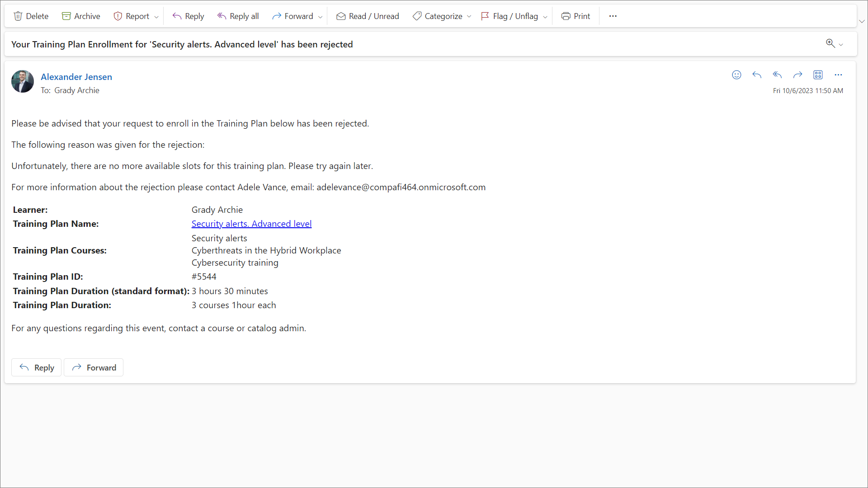The image size is (868, 488).
Task: Print the email using the toolbar
Action: click(576, 16)
